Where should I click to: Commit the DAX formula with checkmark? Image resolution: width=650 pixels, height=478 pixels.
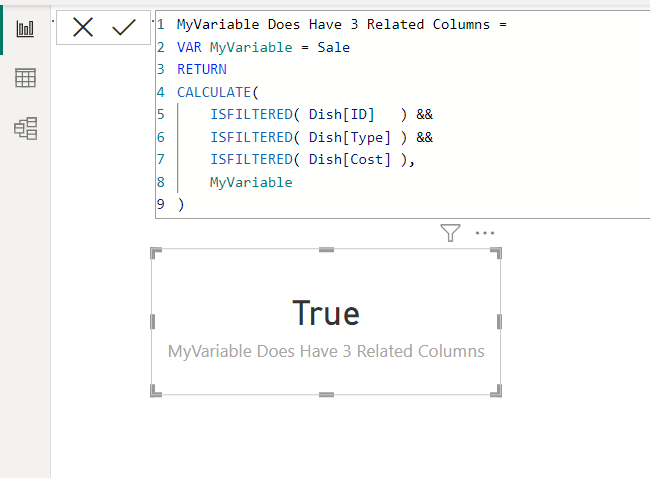[124, 28]
